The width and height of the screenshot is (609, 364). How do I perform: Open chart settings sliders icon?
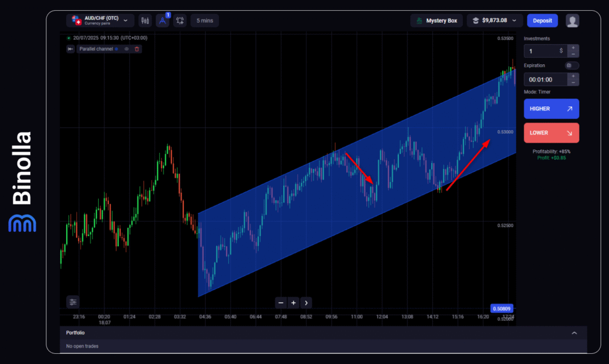click(73, 302)
